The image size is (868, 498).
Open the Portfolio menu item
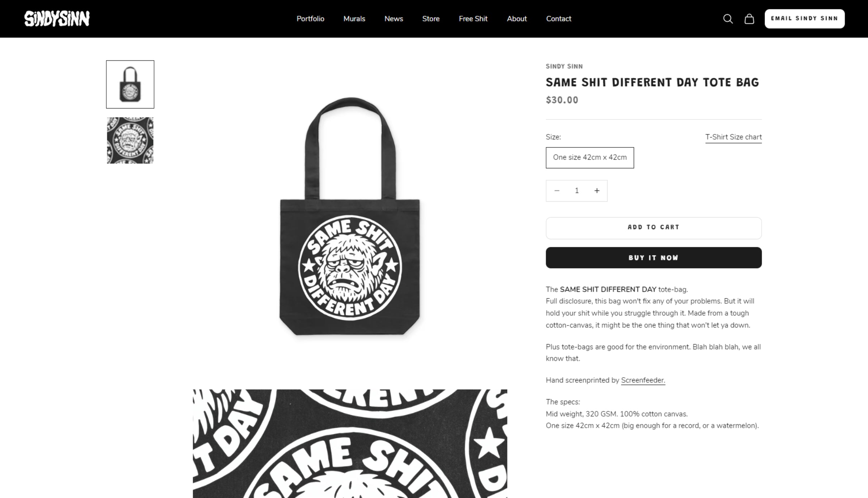(x=310, y=19)
